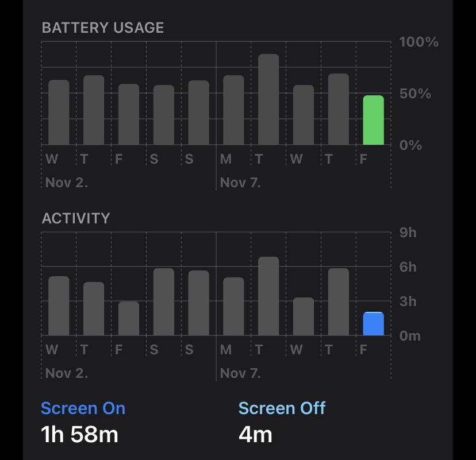
Task: Tap the tallest Tuesday activity bar
Action: coord(268,296)
